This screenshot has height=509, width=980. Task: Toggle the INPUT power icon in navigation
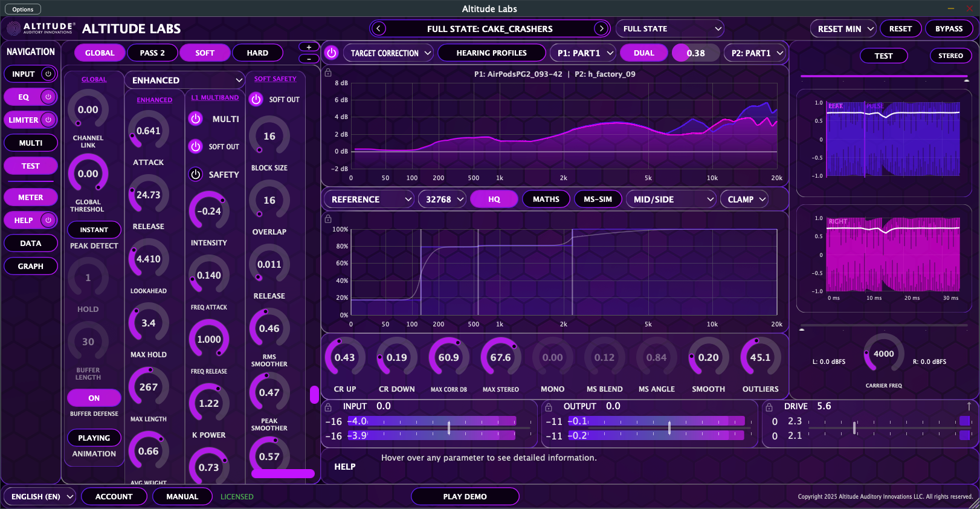(x=48, y=74)
